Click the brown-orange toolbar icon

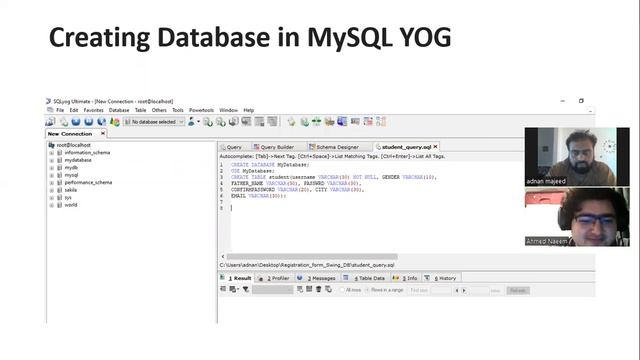(x=329, y=122)
